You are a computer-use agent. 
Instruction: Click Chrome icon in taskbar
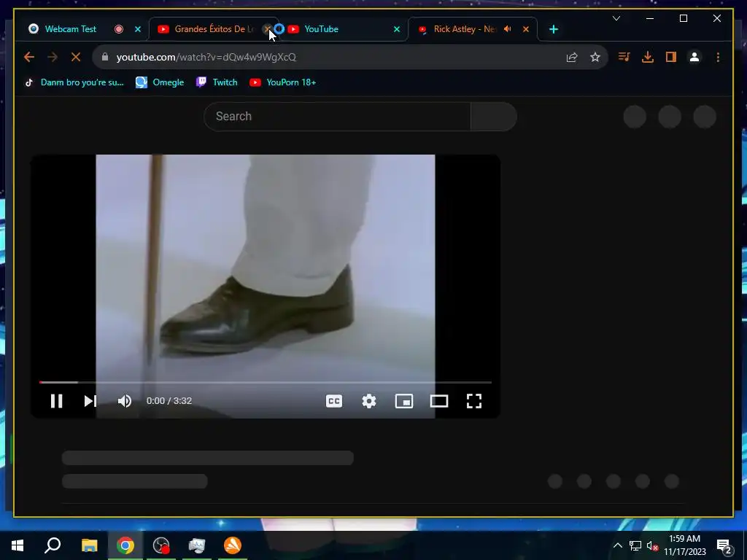pyautogui.click(x=125, y=545)
